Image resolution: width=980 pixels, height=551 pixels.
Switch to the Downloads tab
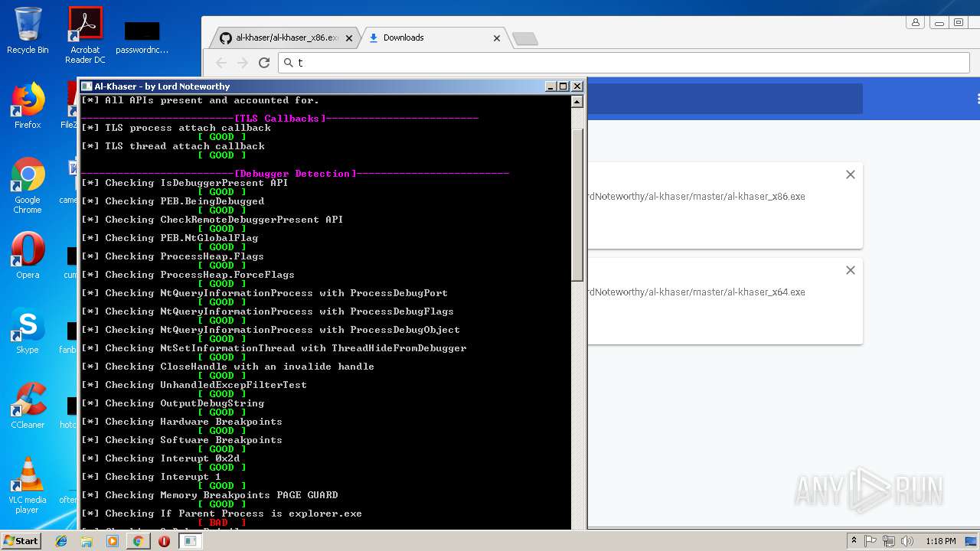coord(434,37)
